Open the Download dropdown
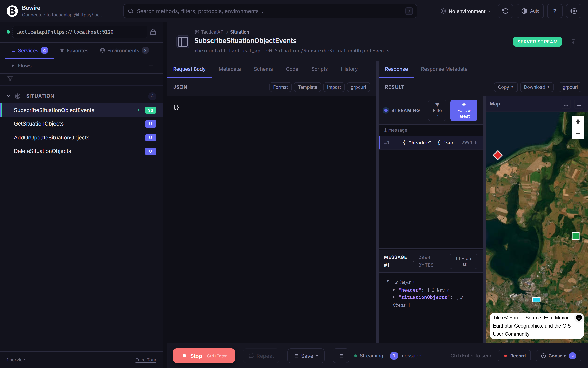 tap(537, 87)
